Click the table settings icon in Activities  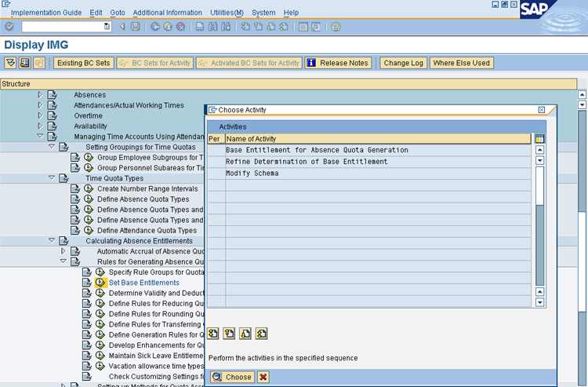point(539,139)
